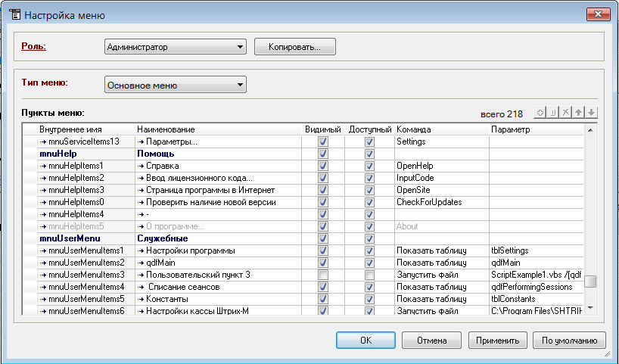Uncheck Видимый checkbox for mnuHelpItems1 Справка
The width and height of the screenshot is (619, 364).
click(323, 166)
